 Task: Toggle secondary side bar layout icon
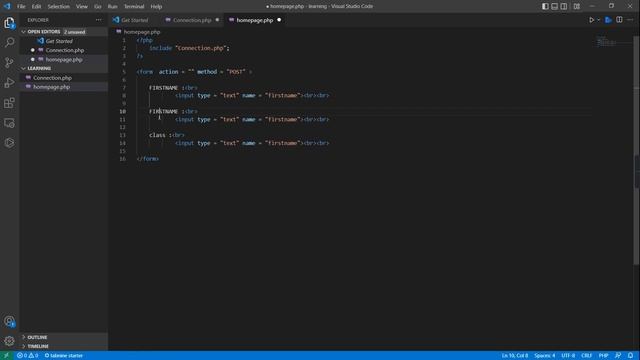coord(564,6)
